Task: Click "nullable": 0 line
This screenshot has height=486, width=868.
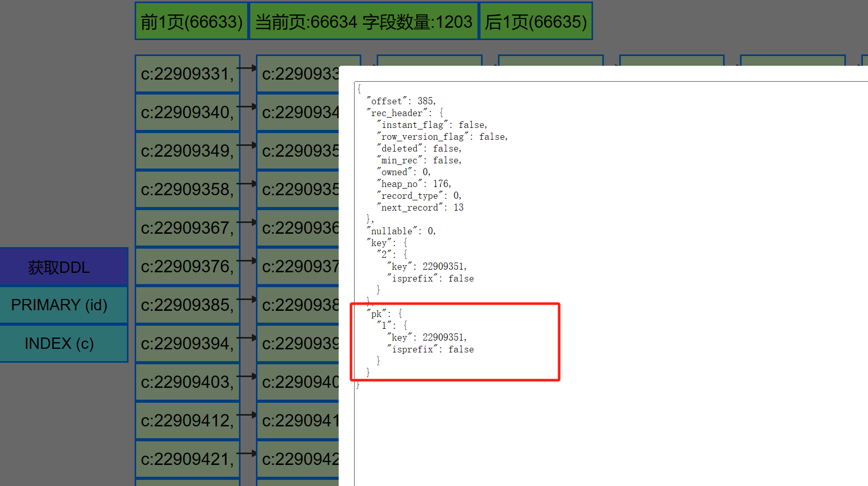Action: point(401,231)
